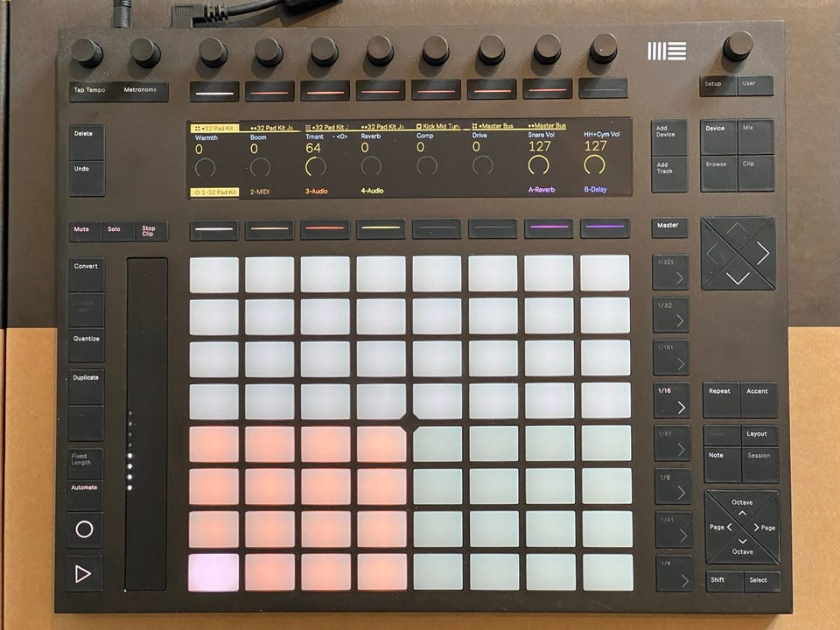Tap the Snare Vol dial showing 127
The image size is (840, 630).
click(538, 164)
